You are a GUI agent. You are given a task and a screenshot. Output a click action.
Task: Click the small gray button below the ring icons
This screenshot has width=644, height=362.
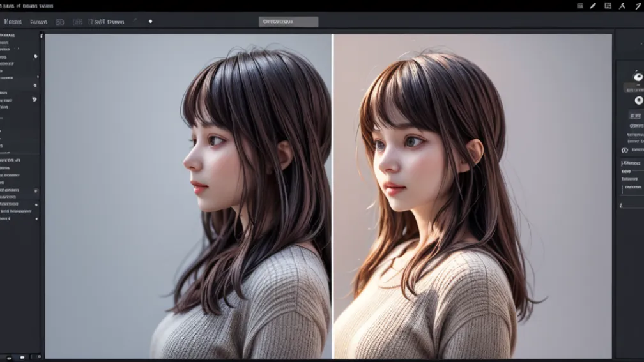(x=636, y=116)
